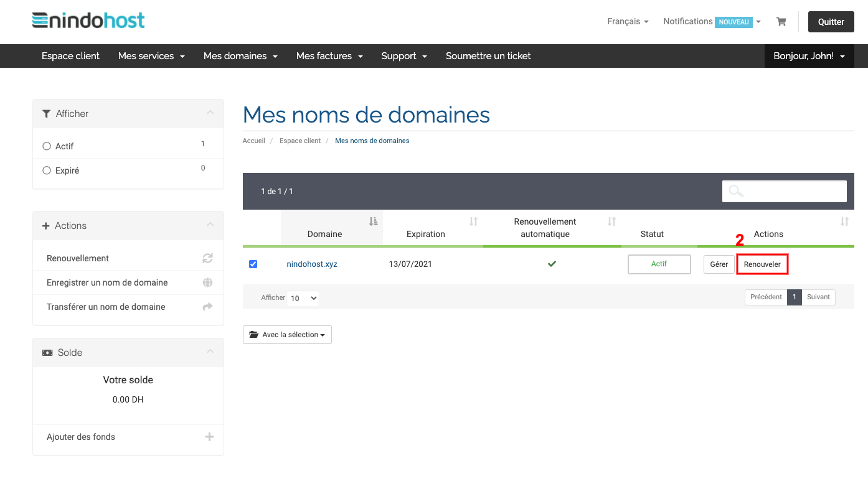Click the nindohost logo
The image size is (868, 489).
coord(88,21)
